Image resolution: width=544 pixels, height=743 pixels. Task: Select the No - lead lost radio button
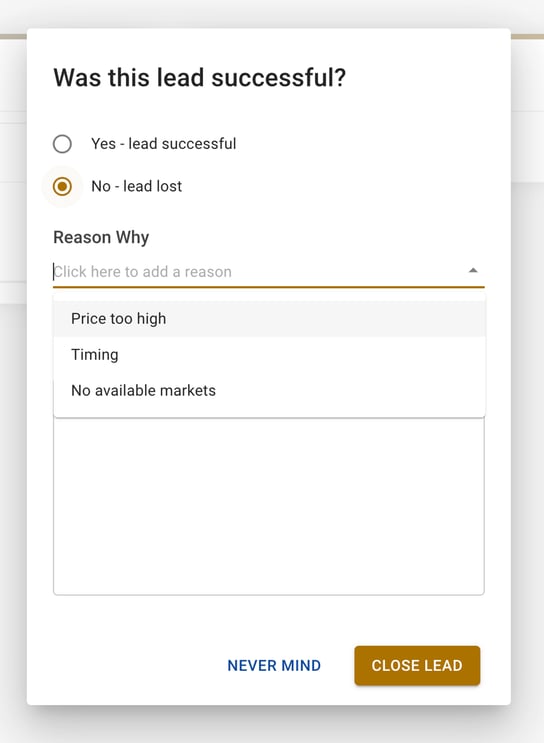click(x=62, y=186)
